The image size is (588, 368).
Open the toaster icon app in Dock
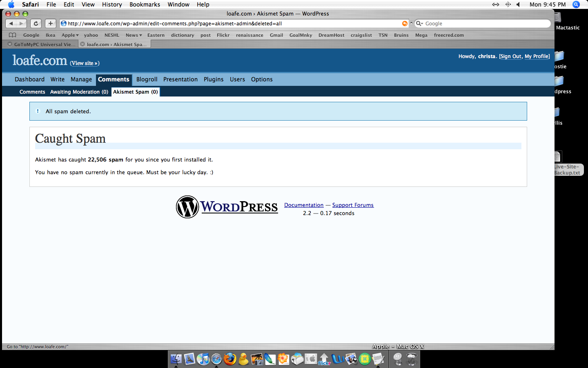coord(297,359)
